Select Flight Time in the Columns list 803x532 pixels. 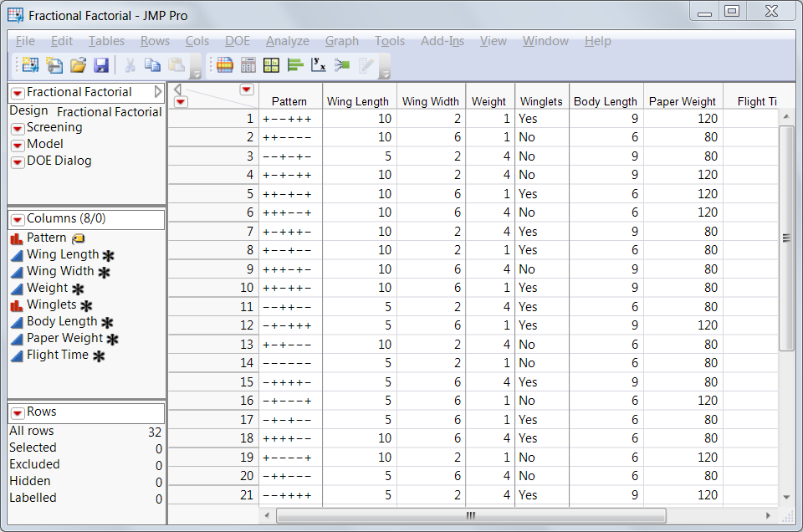coord(58,355)
